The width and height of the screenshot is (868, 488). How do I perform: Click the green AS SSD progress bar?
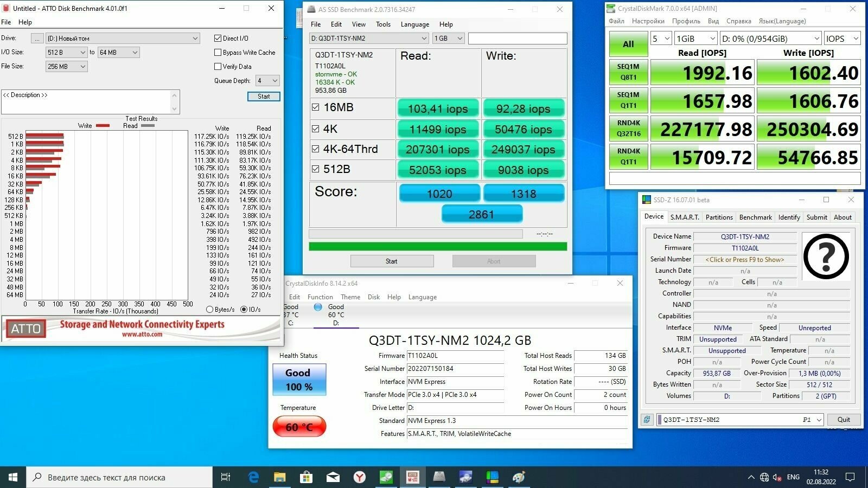coord(438,247)
